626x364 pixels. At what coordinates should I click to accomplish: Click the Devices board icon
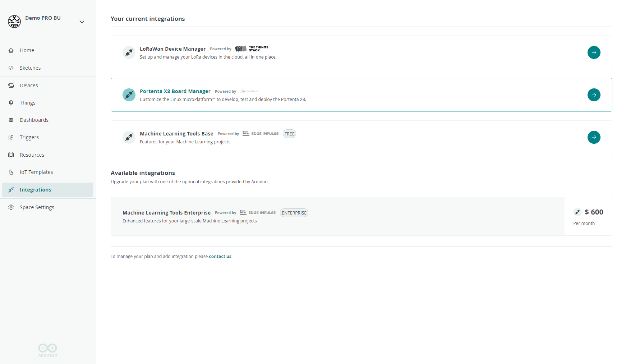[11, 86]
